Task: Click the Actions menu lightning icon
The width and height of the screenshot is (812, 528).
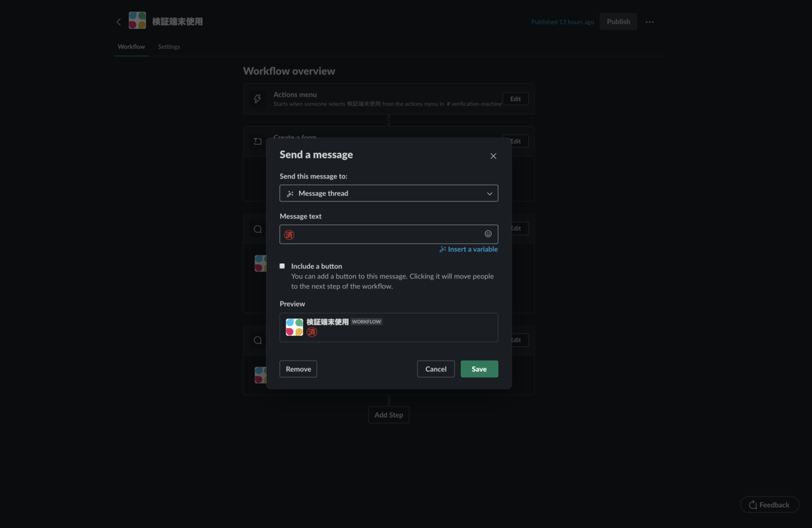Action: click(258, 99)
